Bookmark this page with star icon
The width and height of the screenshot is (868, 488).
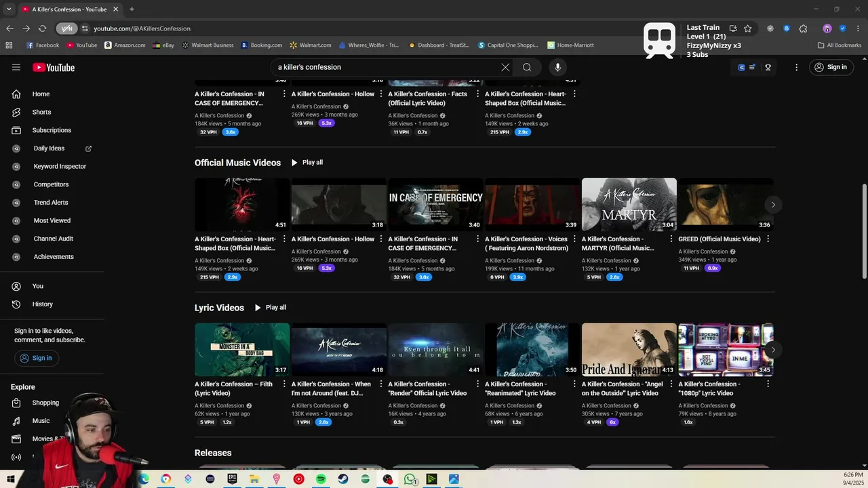point(747,28)
